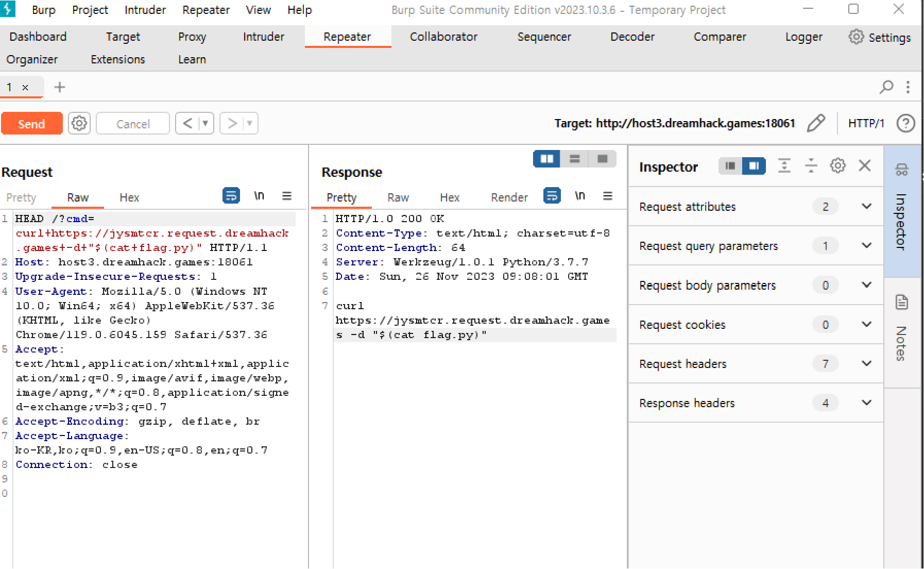Expand all Inspector sections

click(x=784, y=165)
